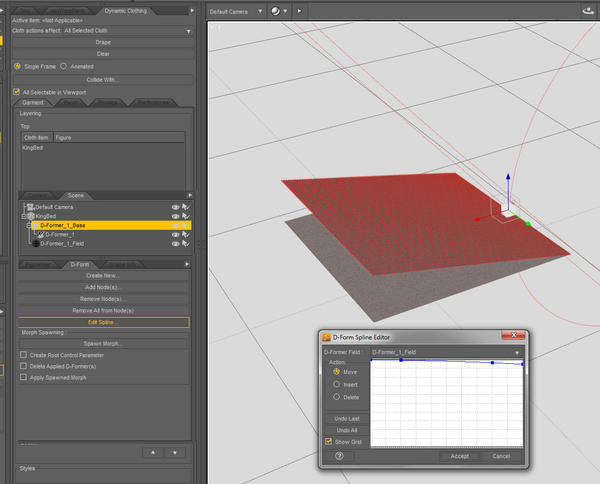Click the draw style sphere icon

pyautogui.click(x=276, y=11)
